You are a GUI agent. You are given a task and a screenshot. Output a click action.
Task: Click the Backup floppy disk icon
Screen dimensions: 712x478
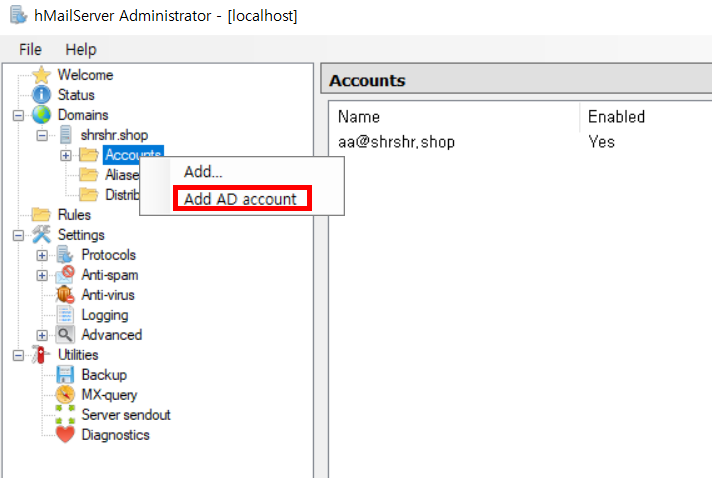(x=65, y=375)
